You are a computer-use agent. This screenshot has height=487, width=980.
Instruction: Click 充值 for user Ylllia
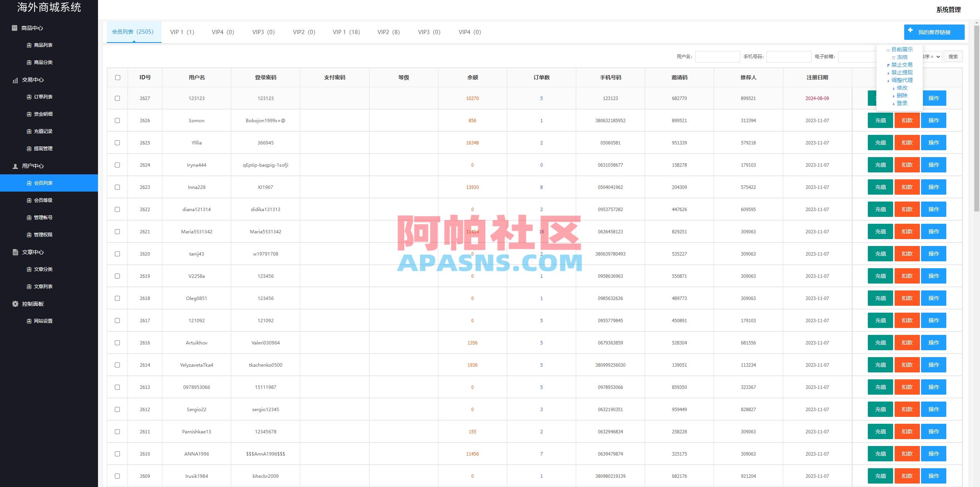point(880,143)
